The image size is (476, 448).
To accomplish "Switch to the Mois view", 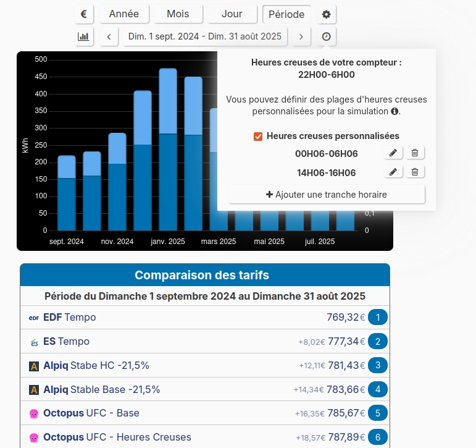I will click(x=177, y=14).
